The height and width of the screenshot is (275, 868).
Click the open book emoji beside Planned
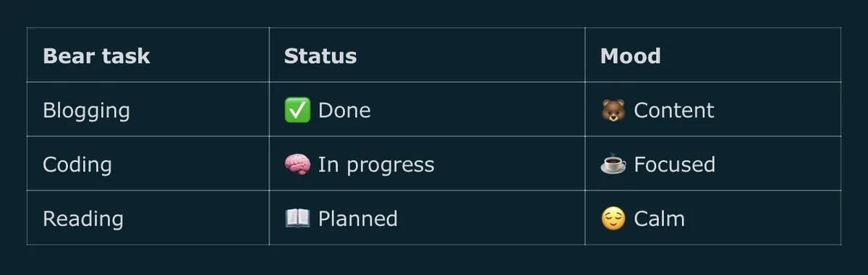point(297,219)
